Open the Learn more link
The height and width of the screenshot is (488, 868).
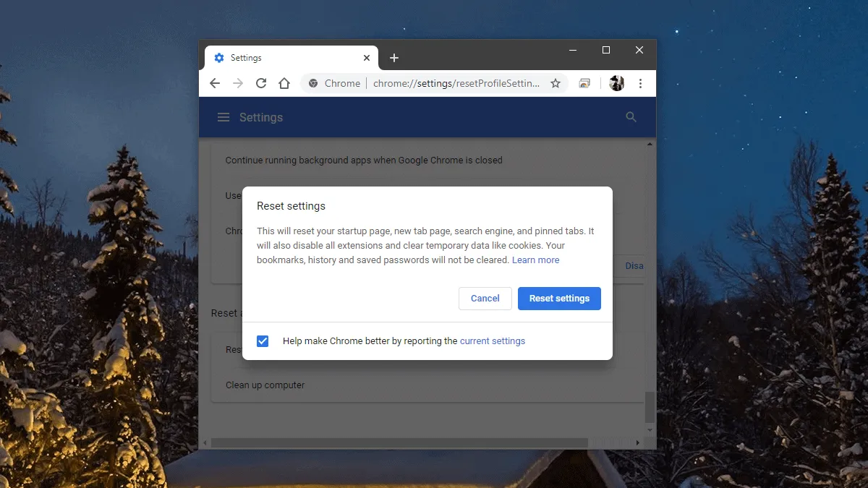coord(535,260)
